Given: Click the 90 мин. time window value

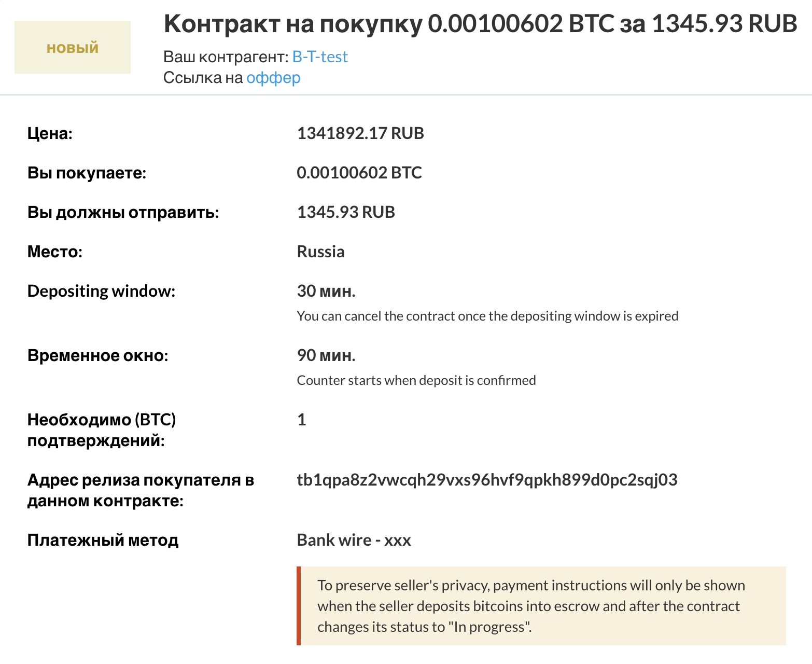Looking at the screenshot, I should tap(326, 355).
